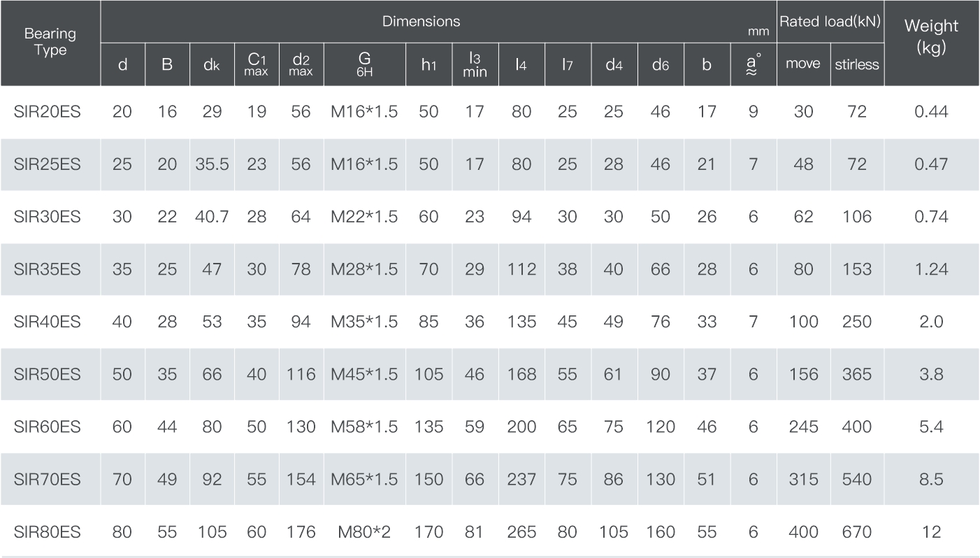Click the Dimensions header label
The height and width of the screenshot is (558, 980).
coord(421,21)
